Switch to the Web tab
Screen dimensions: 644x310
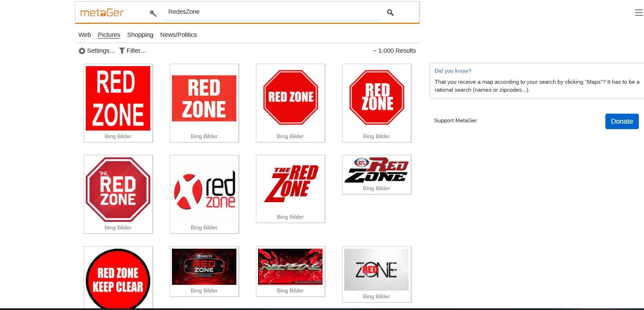85,35
